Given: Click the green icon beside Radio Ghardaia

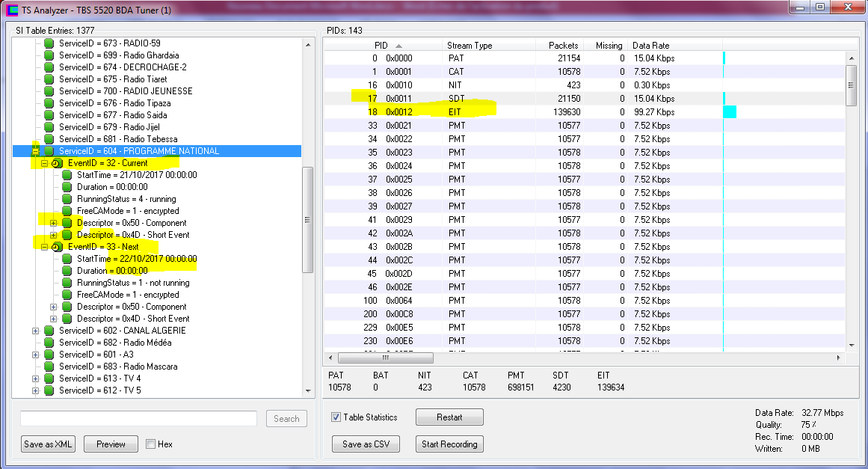Looking at the screenshot, I should 49,55.
